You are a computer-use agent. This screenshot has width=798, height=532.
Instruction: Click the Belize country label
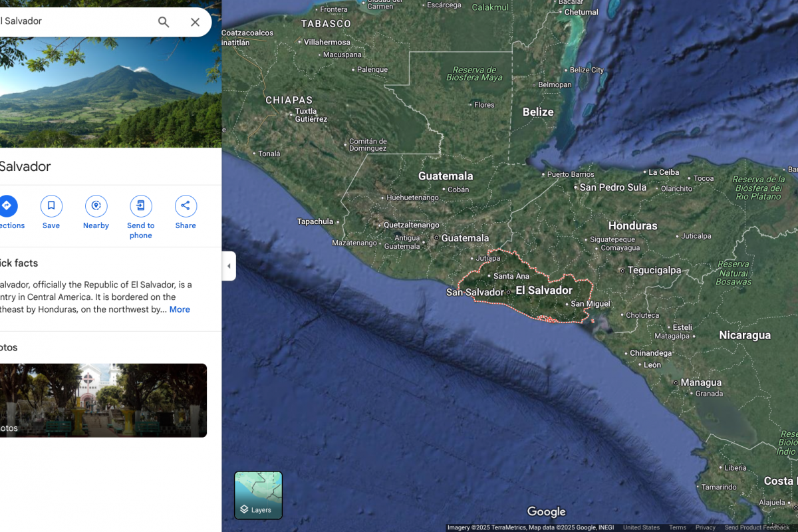[538, 112]
